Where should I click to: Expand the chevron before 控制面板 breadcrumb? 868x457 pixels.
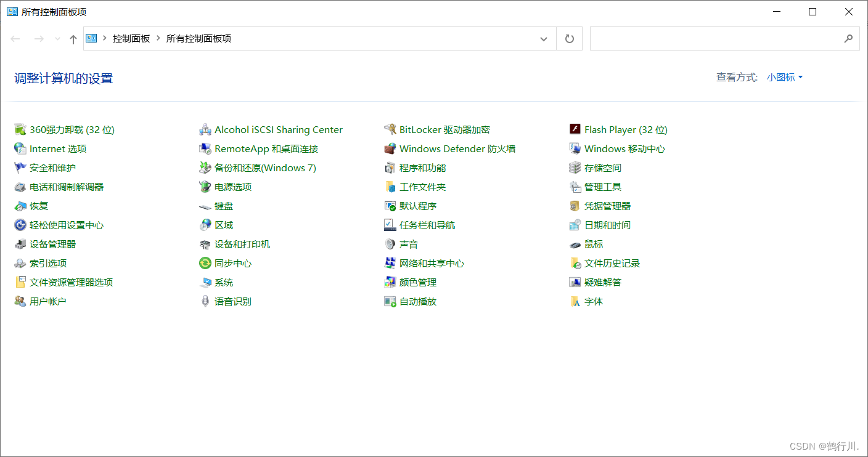(105, 38)
